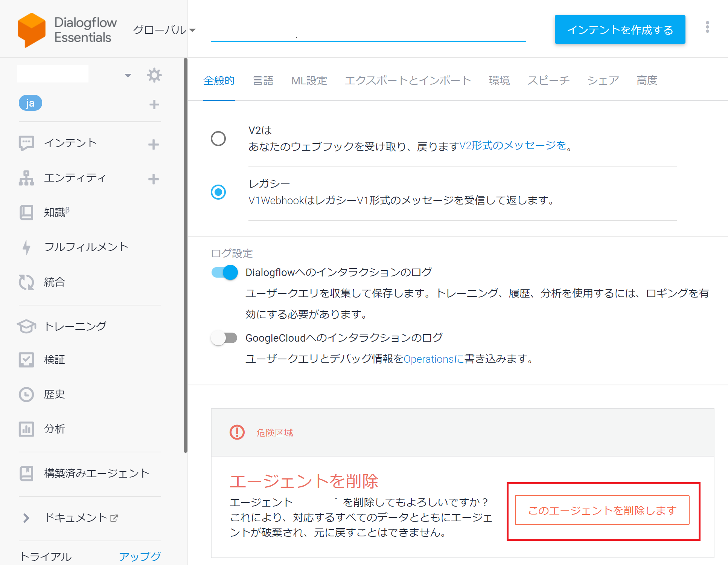Viewport: 728px width, 565px height.
Task: Select the レガシー radio button
Action: 218,192
